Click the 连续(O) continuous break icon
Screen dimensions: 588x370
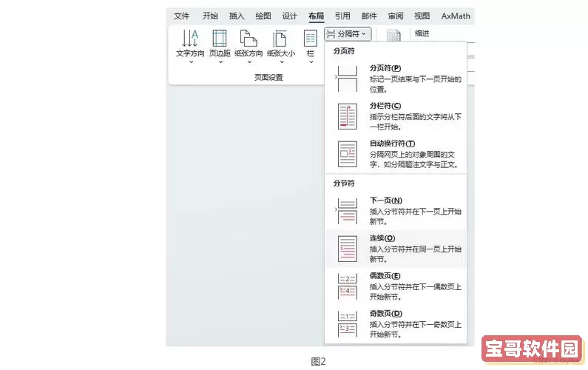(x=347, y=249)
